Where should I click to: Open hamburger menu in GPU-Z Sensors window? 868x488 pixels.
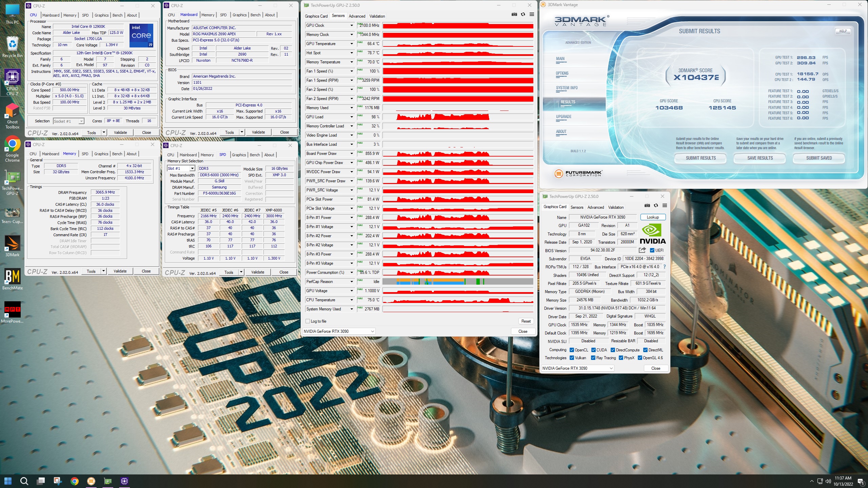click(532, 14)
